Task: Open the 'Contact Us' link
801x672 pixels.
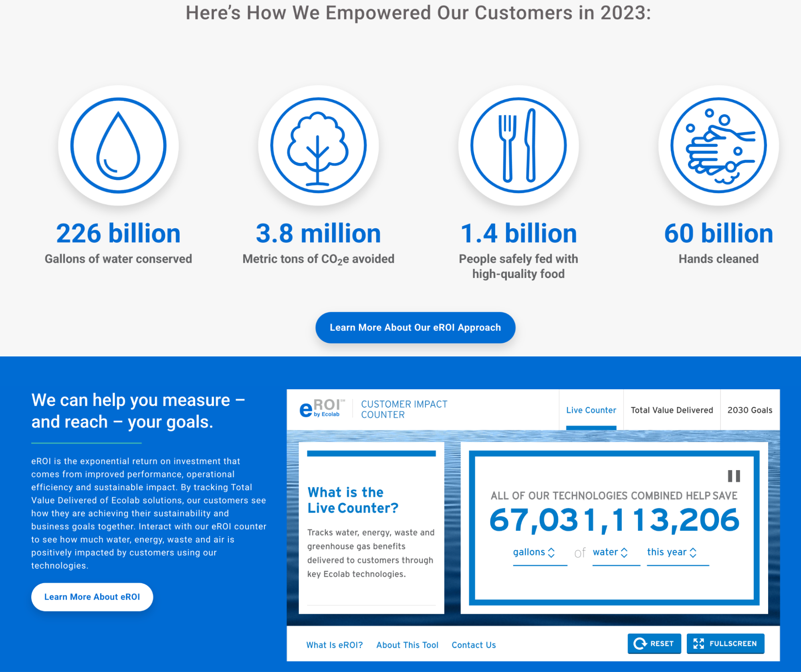Action: click(473, 644)
